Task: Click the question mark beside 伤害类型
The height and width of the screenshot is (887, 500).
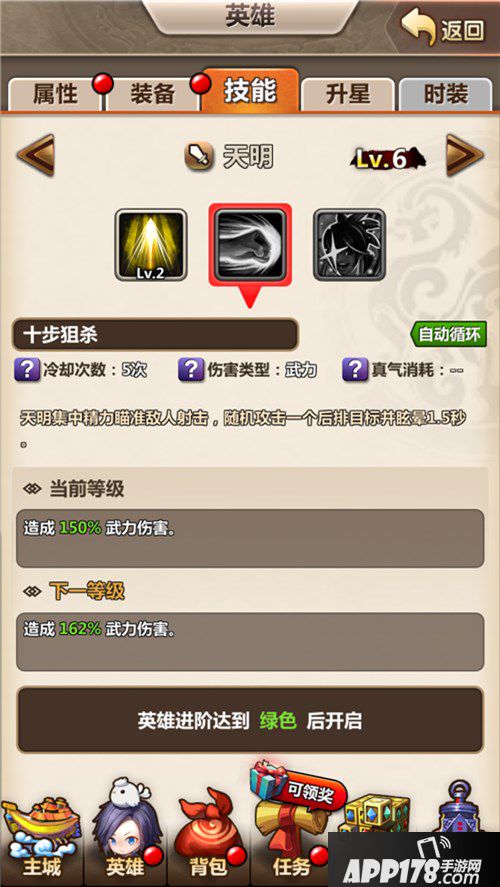Action: (x=191, y=369)
